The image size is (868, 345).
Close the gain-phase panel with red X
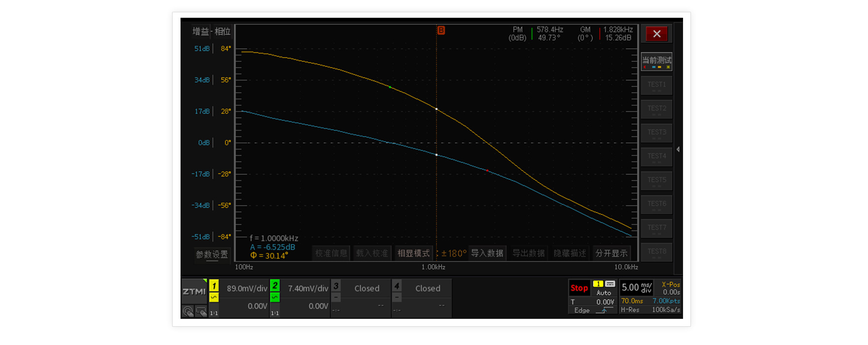tap(656, 34)
